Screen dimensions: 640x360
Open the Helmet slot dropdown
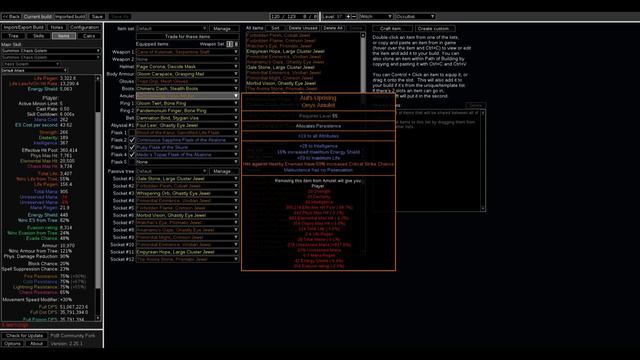[x=187, y=67]
